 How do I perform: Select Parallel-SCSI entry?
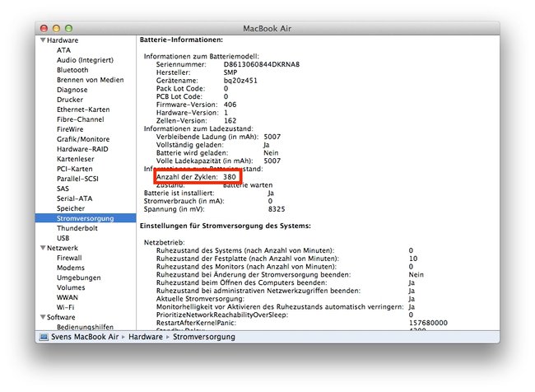pos(77,179)
